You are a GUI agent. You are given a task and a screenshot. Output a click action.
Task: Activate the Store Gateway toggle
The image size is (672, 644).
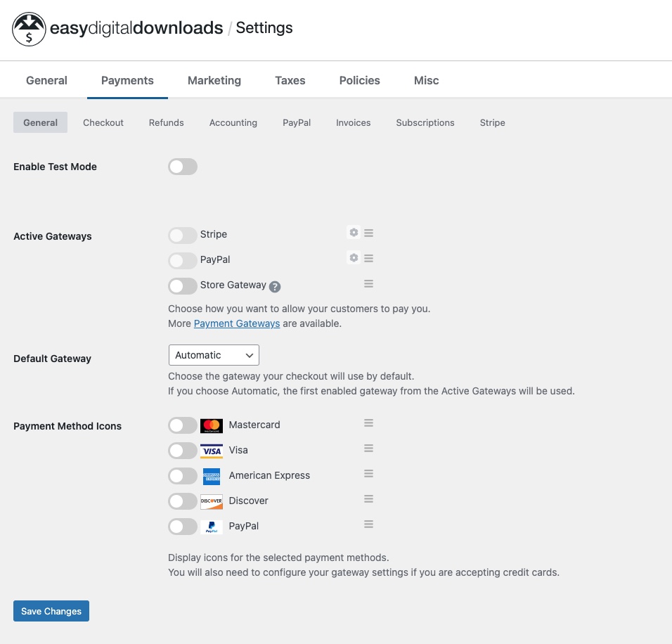pyautogui.click(x=183, y=286)
